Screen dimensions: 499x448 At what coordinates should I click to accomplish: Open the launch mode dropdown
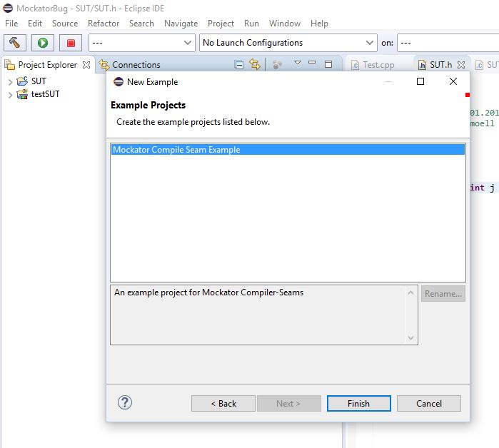[141, 43]
